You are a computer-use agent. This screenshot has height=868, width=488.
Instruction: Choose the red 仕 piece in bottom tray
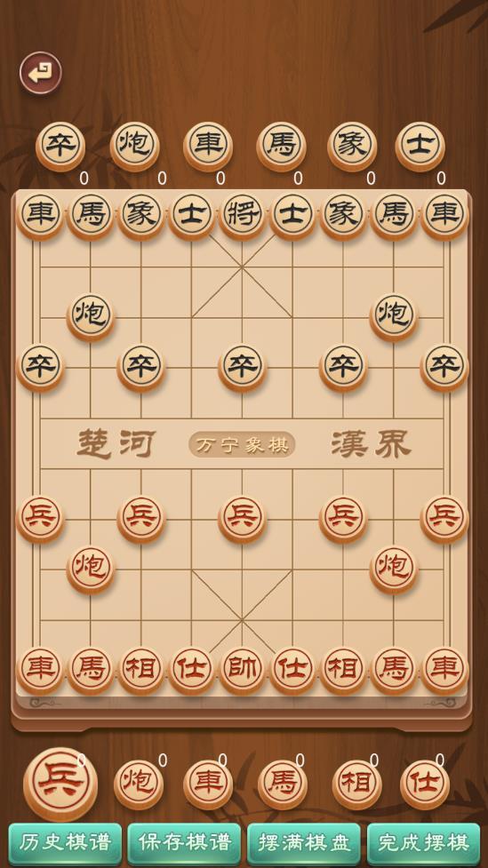pyautogui.click(x=425, y=784)
